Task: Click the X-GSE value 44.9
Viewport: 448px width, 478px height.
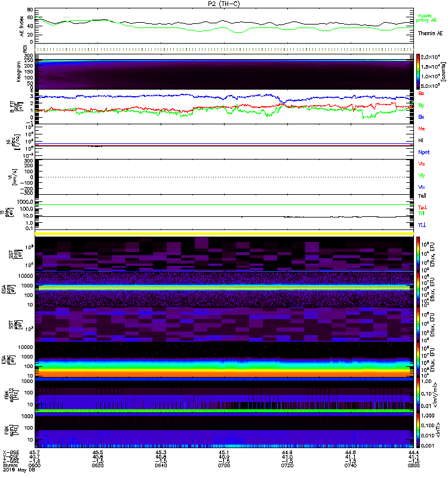Action: coord(287,452)
